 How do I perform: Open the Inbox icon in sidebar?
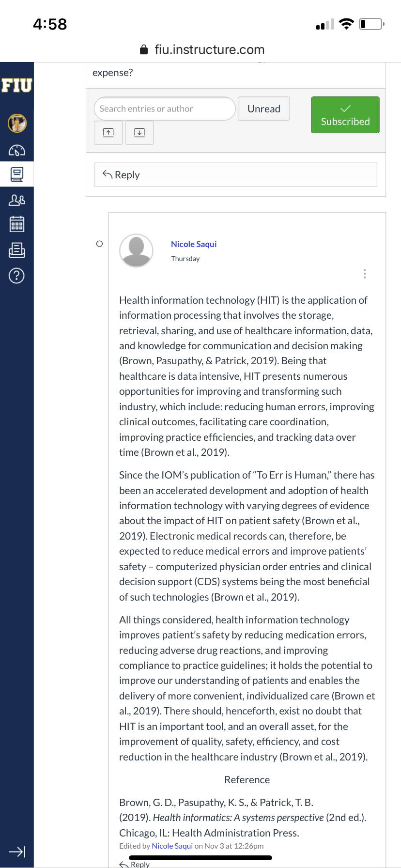point(17,250)
